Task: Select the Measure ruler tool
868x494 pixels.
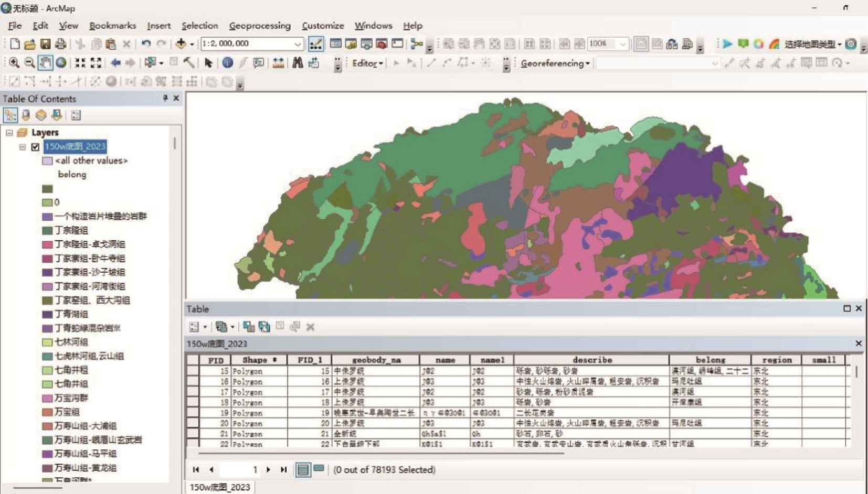Action: [278, 63]
